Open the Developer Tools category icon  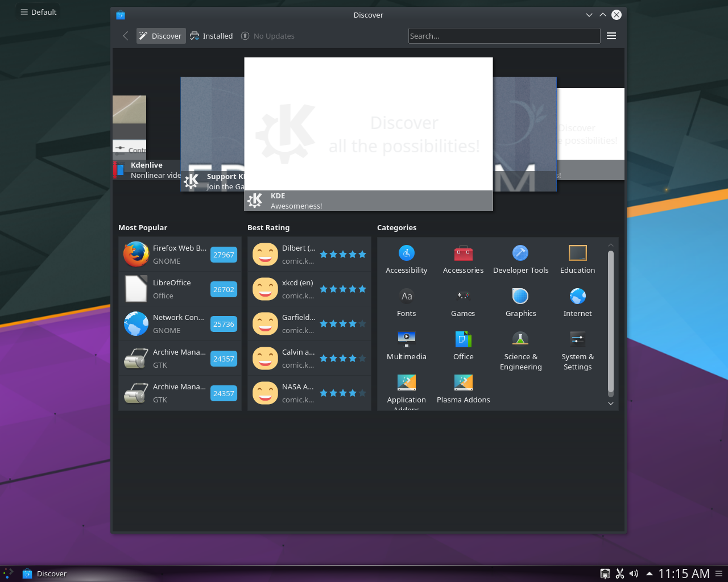(520, 253)
